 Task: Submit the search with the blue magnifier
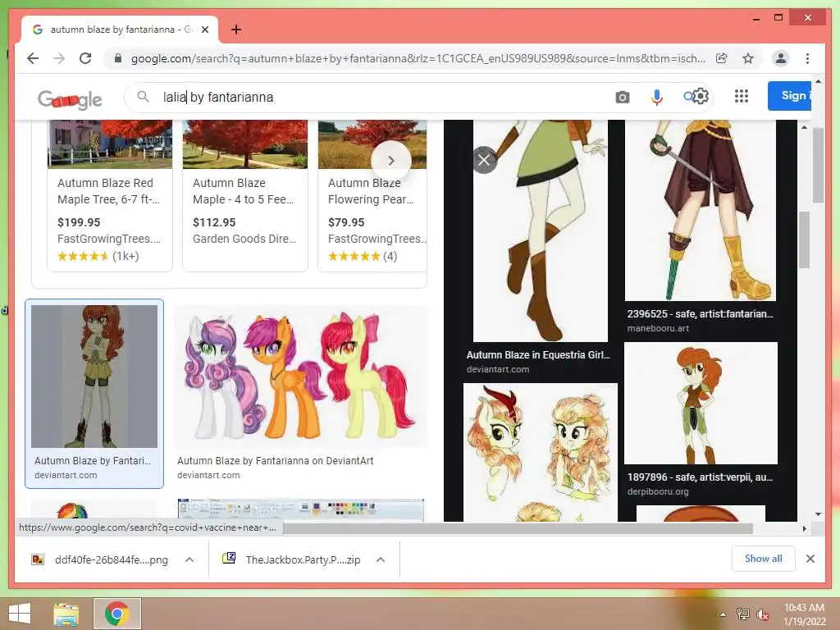pos(688,97)
